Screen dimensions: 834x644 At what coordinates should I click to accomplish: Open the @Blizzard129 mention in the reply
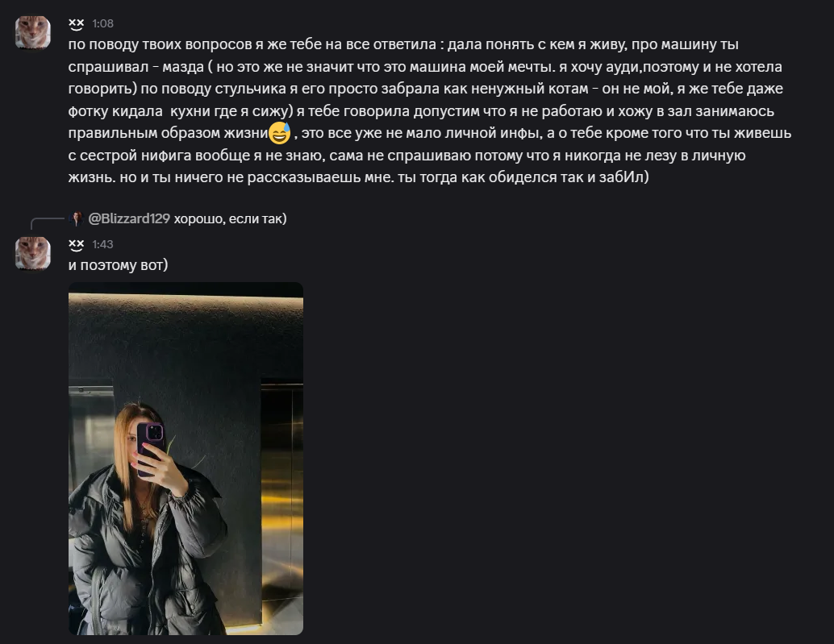(129, 218)
